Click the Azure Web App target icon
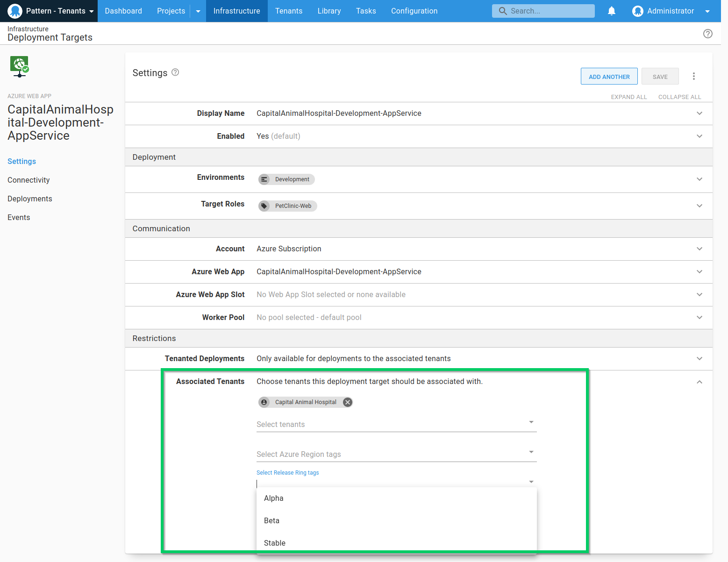The image size is (728, 562). pyautogui.click(x=19, y=66)
